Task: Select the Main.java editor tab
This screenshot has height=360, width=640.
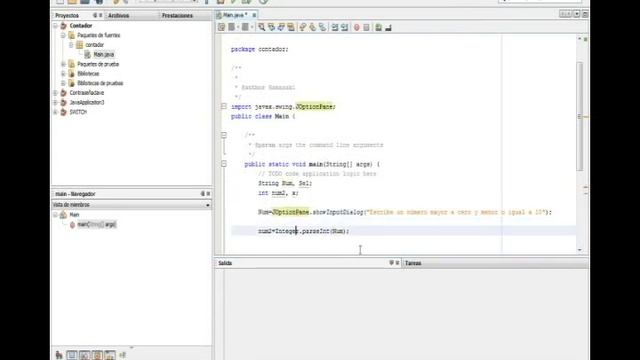Action: pyautogui.click(x=235, y=15)
